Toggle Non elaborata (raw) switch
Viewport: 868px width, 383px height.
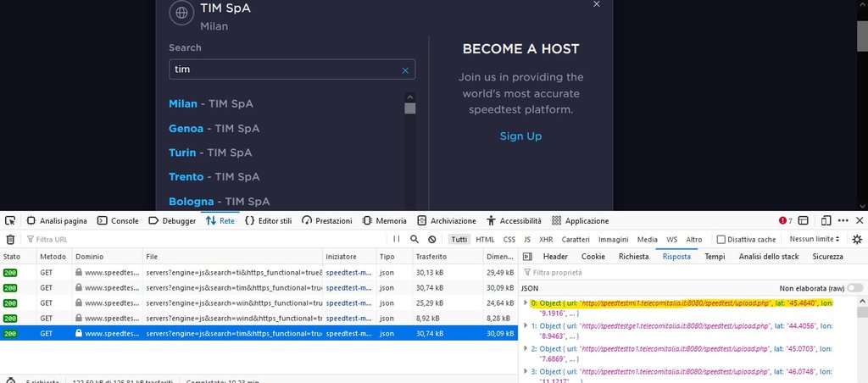[x=854, y=288]
